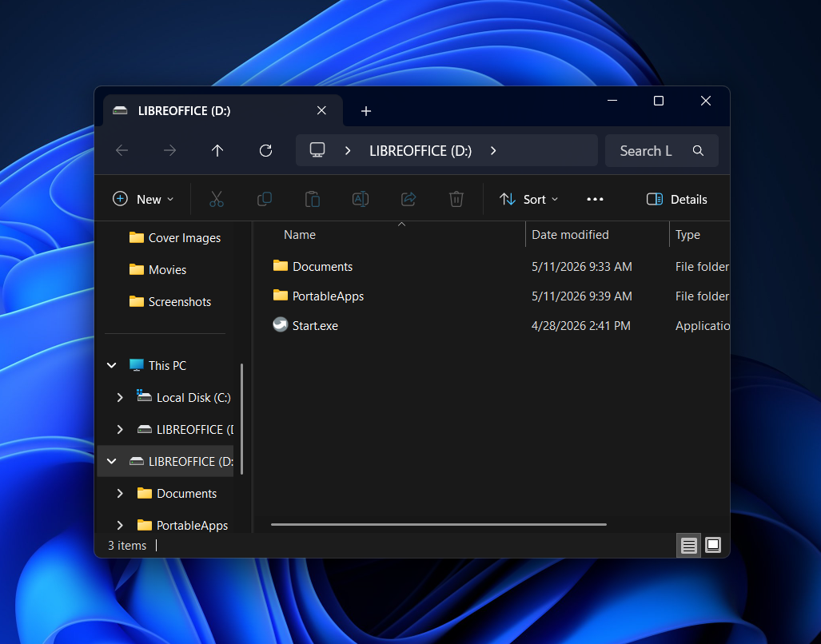This screenshot has width=821, height=644.
Task: Open the See more three-dots menu
Action: point(595,199)
